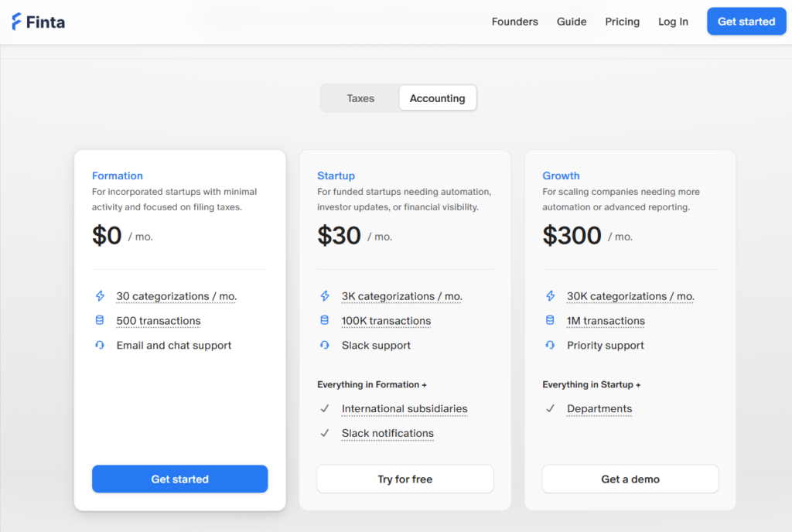Screen dimensions: 792x532
Task: Click the checkmark beside International subsidiaries
Action: click(324, 408)
